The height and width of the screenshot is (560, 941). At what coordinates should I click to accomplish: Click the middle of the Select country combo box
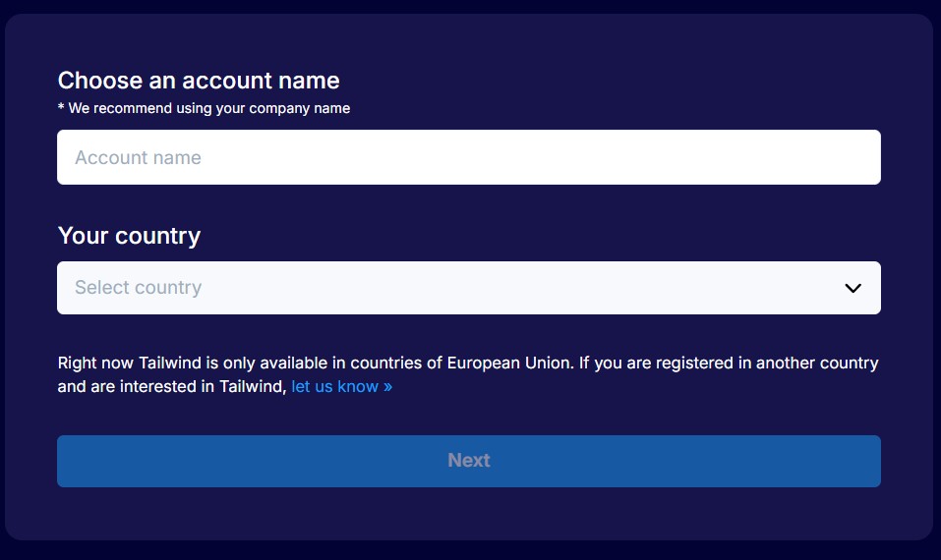click(468, 288)
